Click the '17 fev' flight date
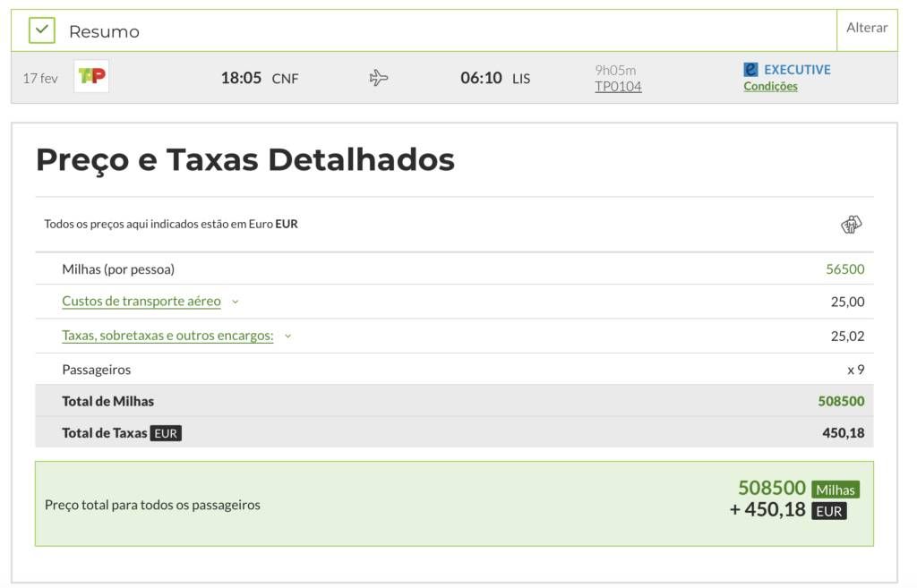This screenshot has height=588, width=917. [40, 79]
